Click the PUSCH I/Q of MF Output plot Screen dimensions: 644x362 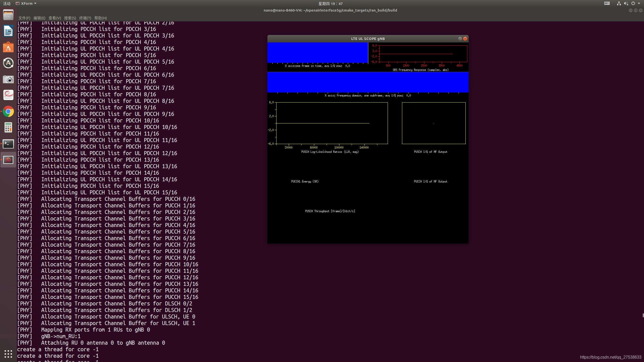pyautogui.click(x=434, y=123)
